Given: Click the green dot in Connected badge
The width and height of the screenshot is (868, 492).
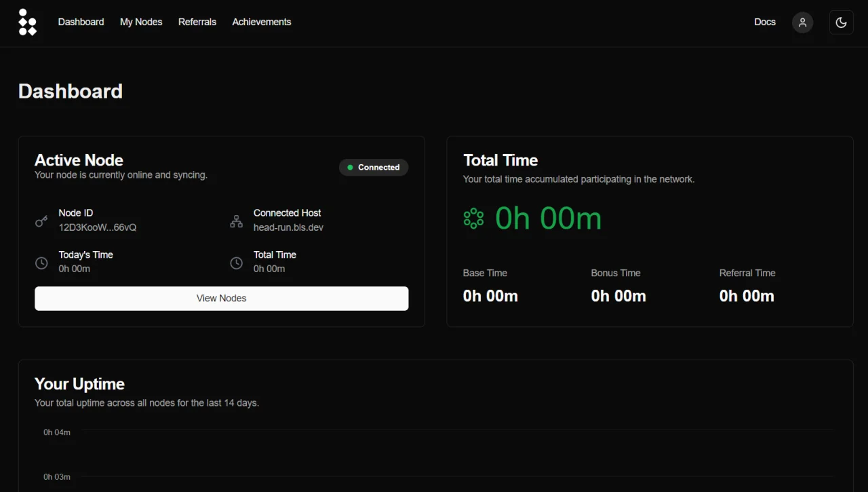Looking at the screenshot, I should pyautogui.click(x=350, y=167).
